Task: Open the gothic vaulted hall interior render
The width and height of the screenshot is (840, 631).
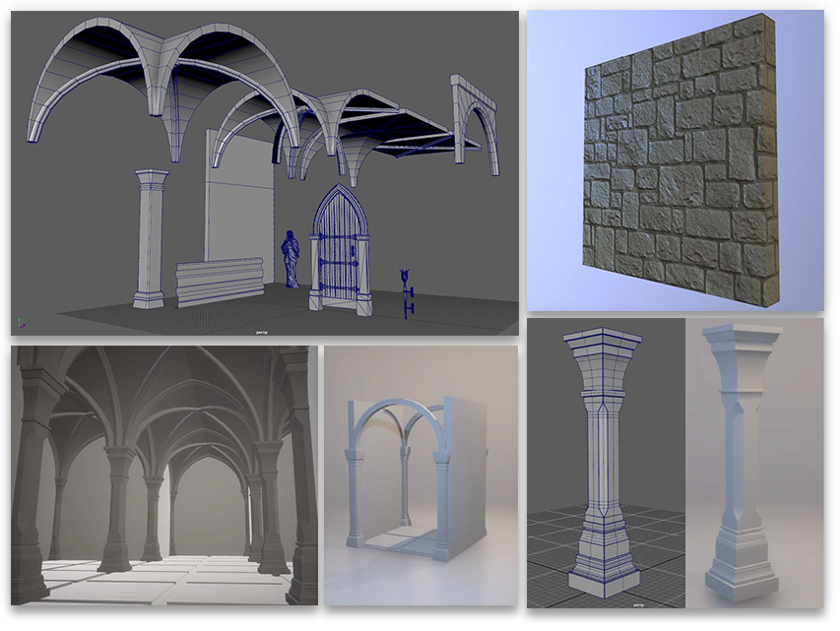Action: (163, 475)
